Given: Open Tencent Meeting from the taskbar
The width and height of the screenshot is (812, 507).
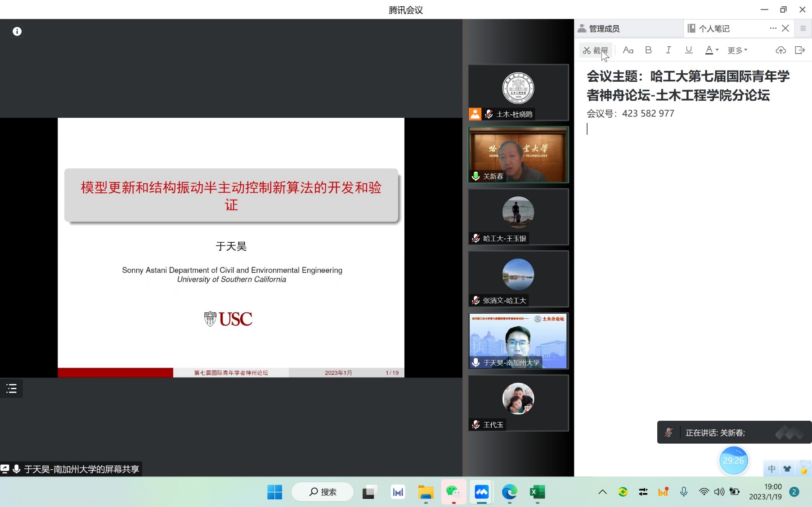Looking at the screenshot, I should [481, 492].
